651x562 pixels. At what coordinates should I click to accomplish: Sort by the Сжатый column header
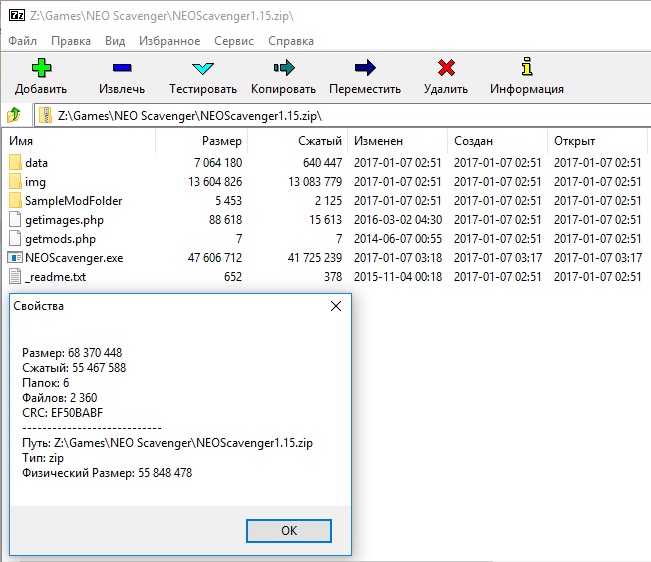point(297,141)
